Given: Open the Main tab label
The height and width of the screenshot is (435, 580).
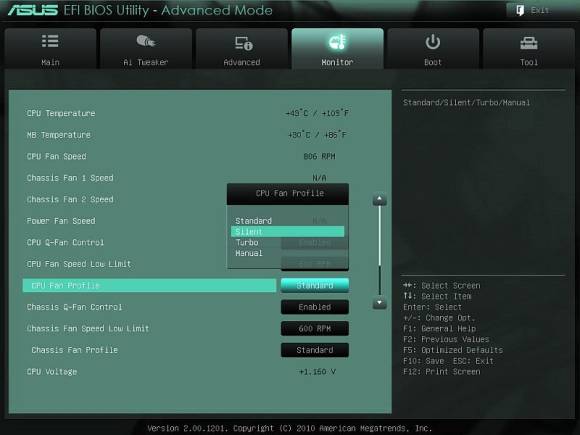Looking at the screenshot, I should click(x=50, y=63).
